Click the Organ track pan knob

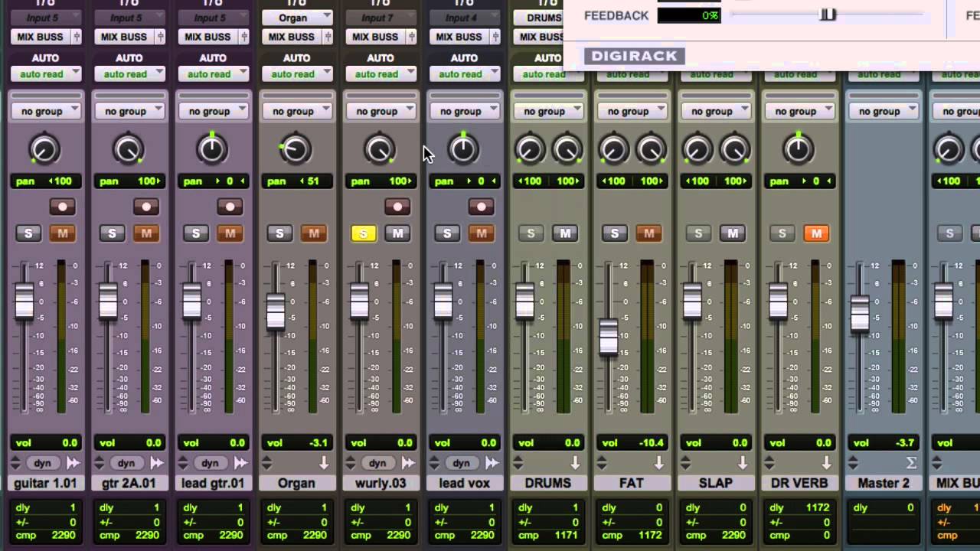(x=296, y=149)
